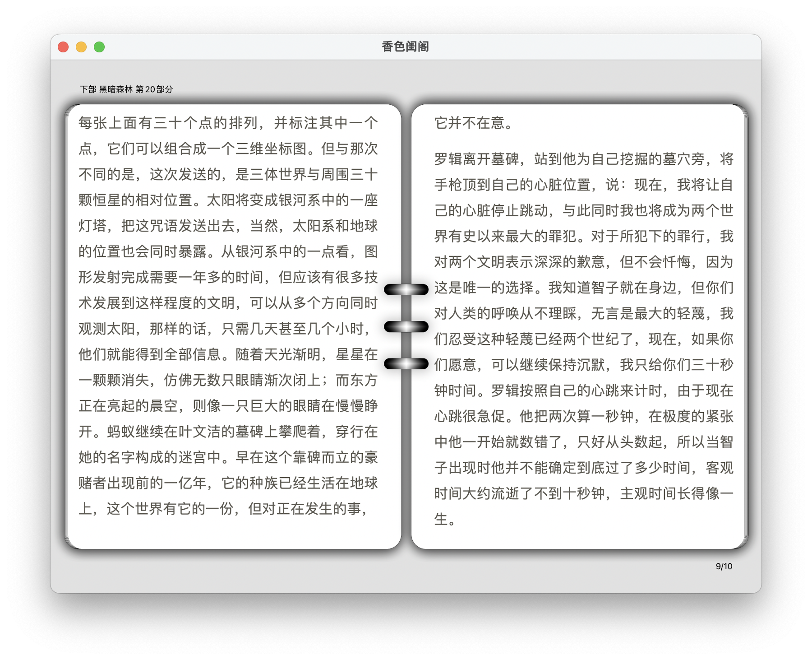This screenshot has height=660, width=812.
Task: Click the middle binder ring
Action: [406, 326]
